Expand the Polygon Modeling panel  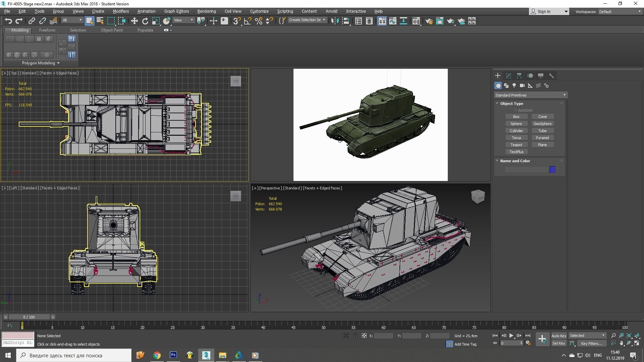click(41, 63)
